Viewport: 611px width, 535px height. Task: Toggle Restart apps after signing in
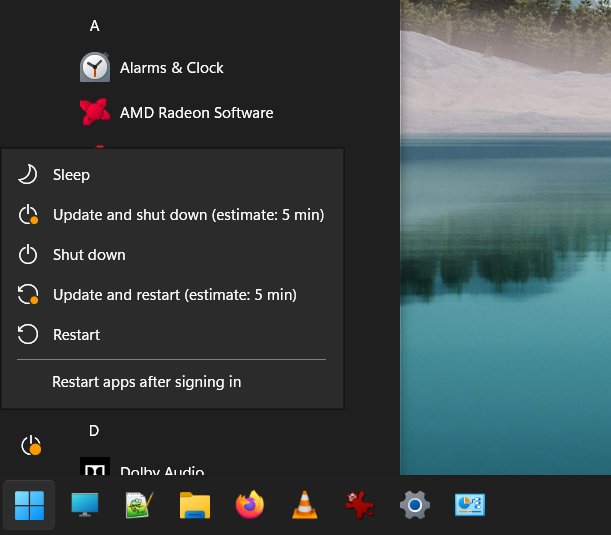point(146,382)
